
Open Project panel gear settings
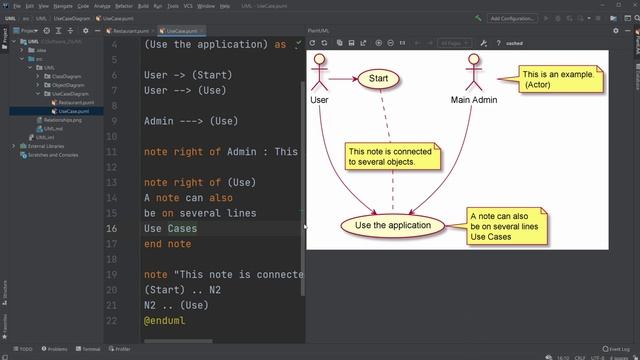pos(85,31)
